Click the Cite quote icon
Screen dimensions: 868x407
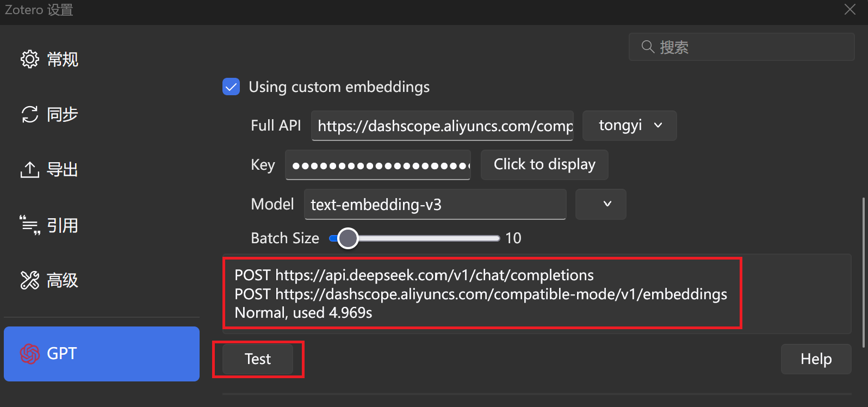point(30,225)
